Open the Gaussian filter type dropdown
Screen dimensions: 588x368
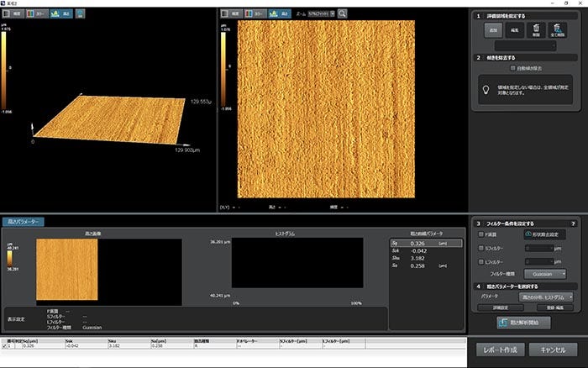click(545, 273)
